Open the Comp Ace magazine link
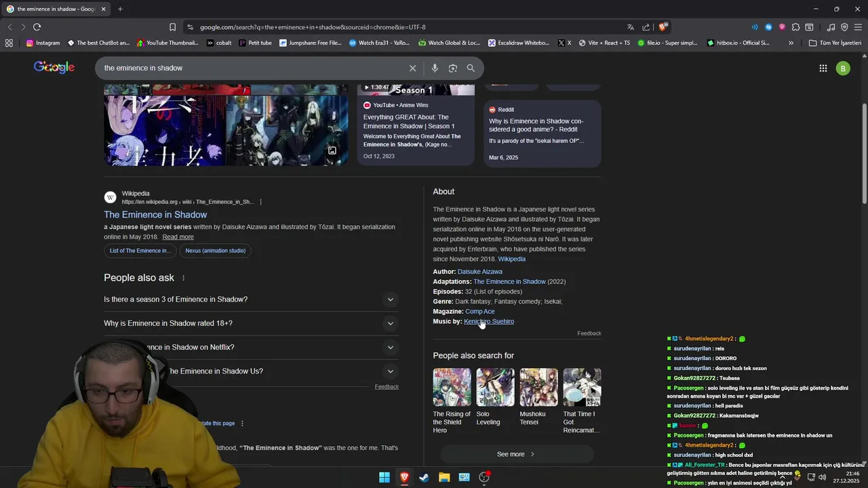The width and height of the screenshot is (868, 488). 479,312
